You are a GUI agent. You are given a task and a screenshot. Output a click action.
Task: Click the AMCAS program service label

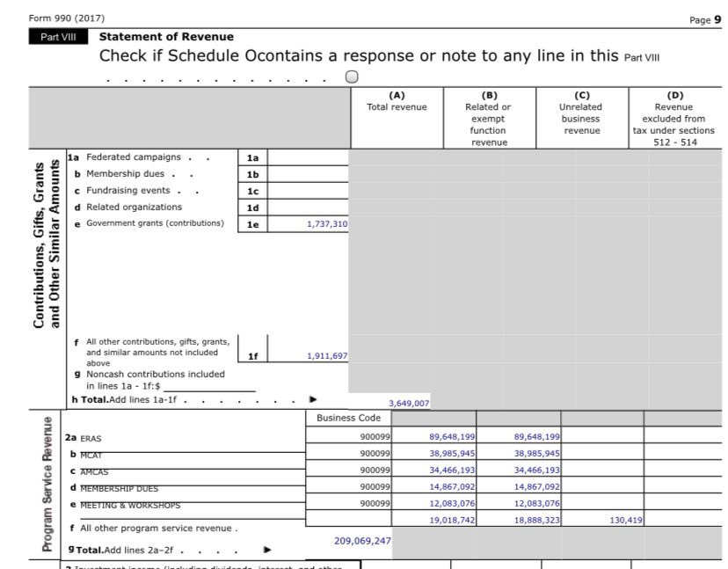(94, 472)
